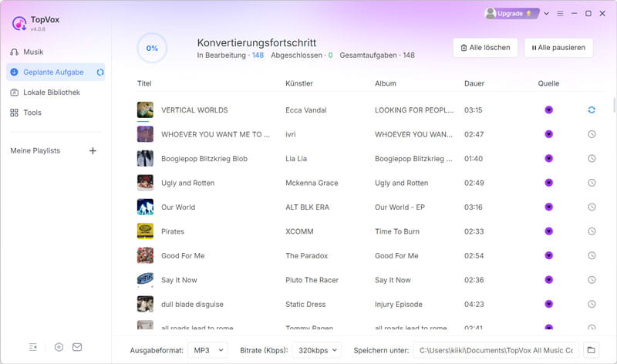Click the purple source icon for VERTICAL WORLDS
The image size is (617, 364).
(x=548, y=110)
